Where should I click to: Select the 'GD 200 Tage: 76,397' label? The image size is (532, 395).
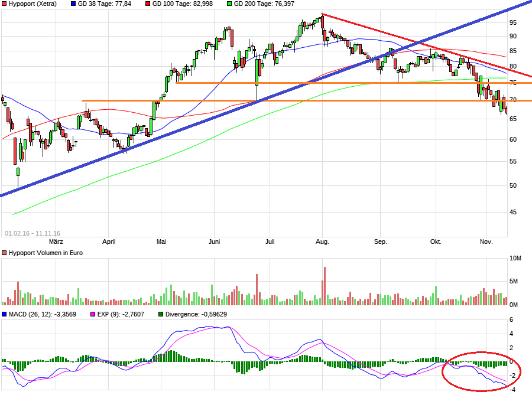pos(264,4)
